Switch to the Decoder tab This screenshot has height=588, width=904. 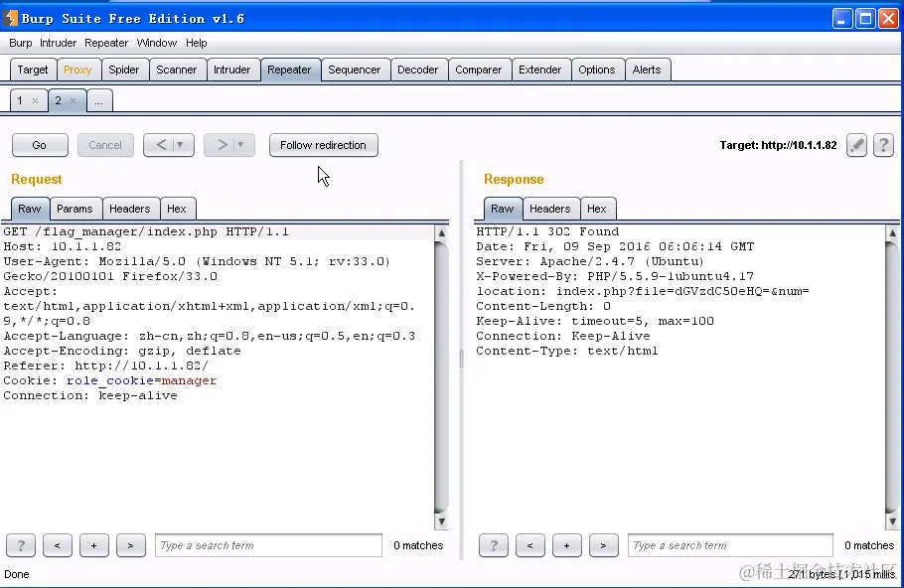click(x=418, y=70)
